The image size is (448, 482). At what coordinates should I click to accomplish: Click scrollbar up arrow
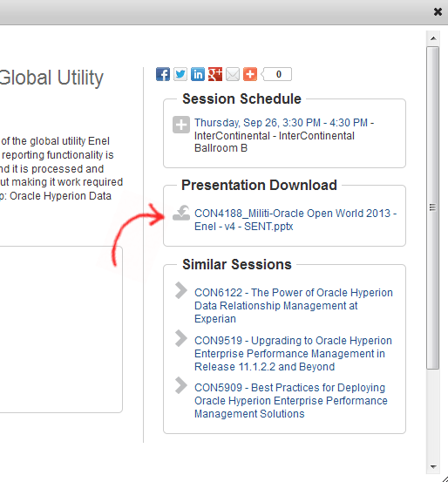(433, 38)
